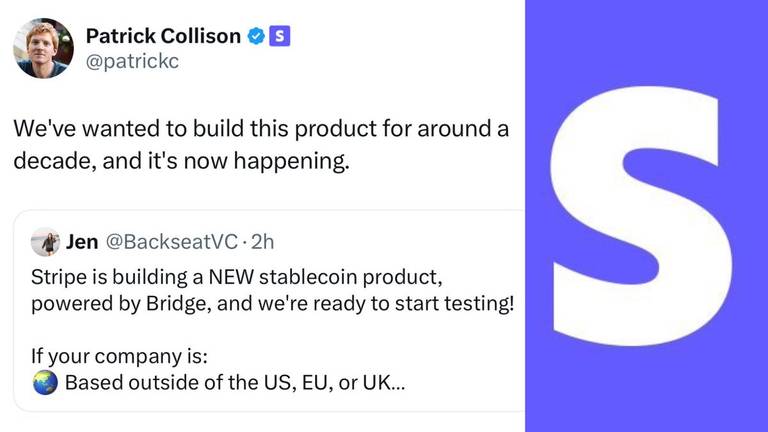Open the Patrick Collison display name
The height and width of the screenshot is (432, 768).
click(x=163, y=36)
